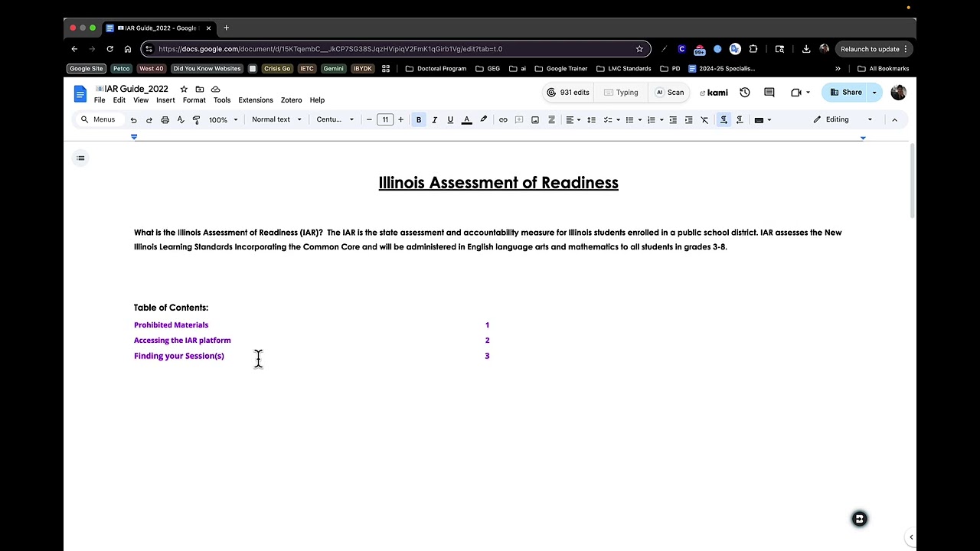
Task: Reload the page in Chrome
Action: tap(109, 49)
